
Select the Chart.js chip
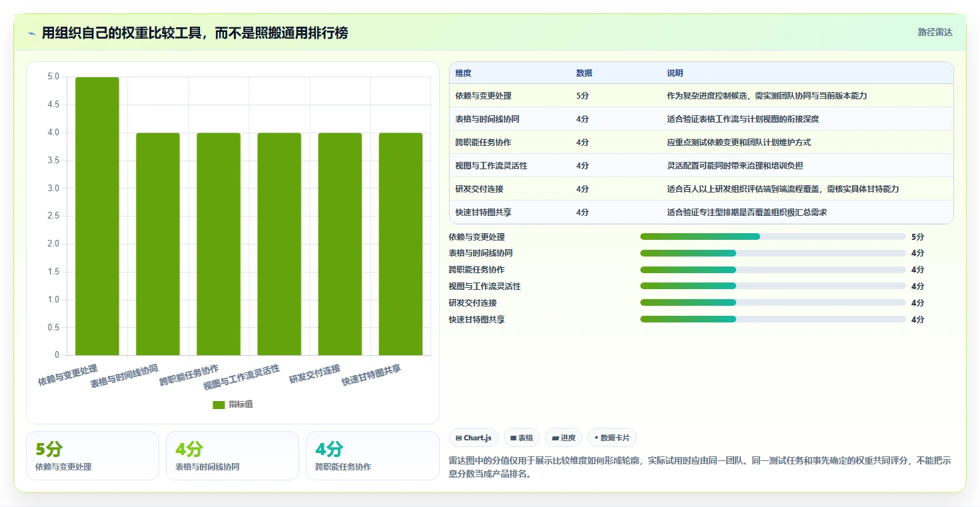click(x=474, y=438)
